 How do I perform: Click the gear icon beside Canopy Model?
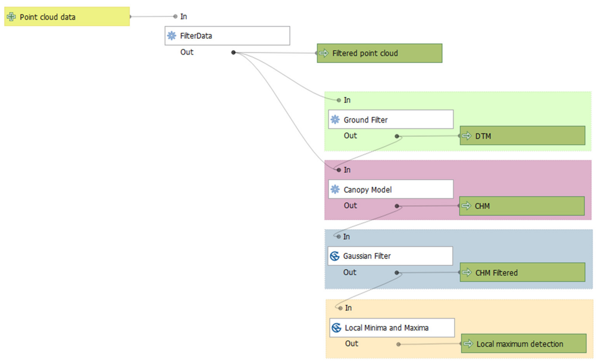[335, 189]
